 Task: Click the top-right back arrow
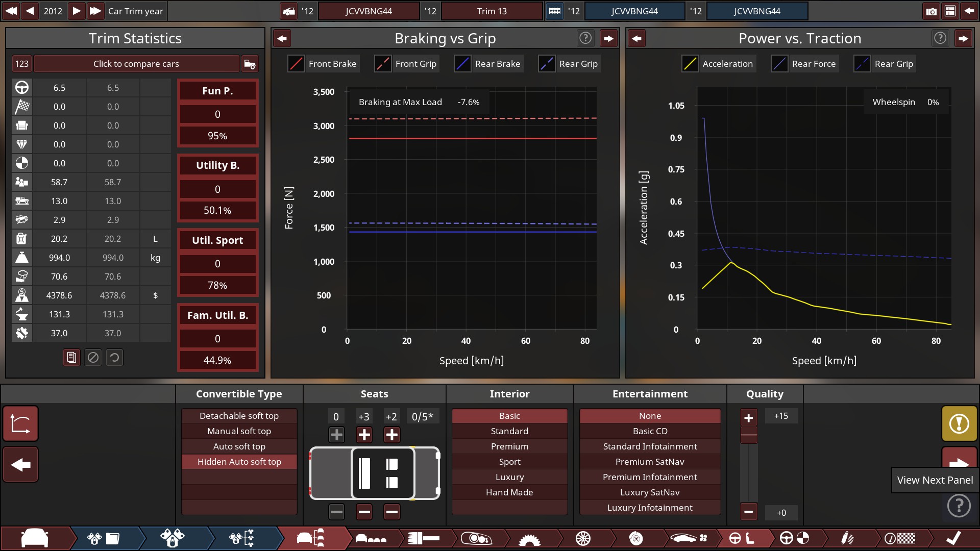[x=968, y=11]
